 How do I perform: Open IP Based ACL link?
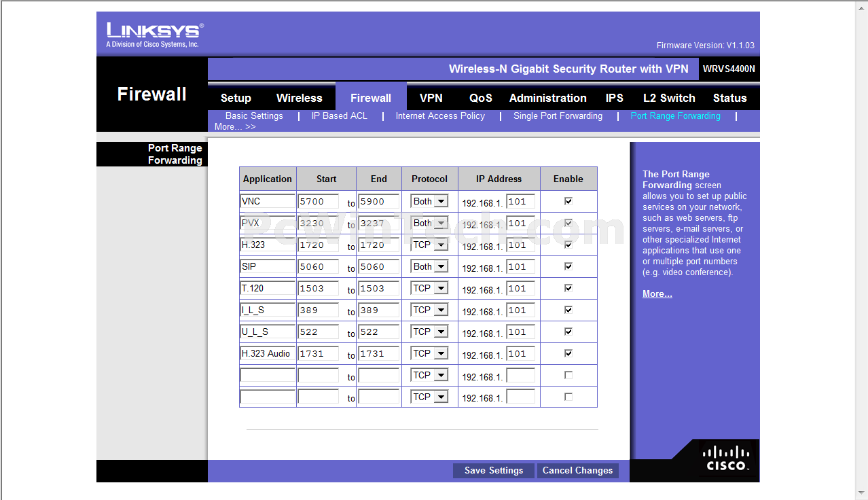(x=340, y=116)
